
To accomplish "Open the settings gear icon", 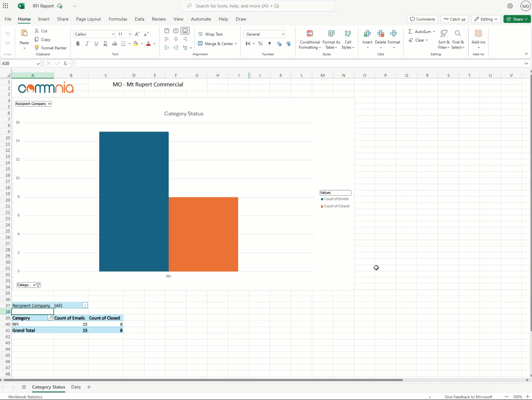I will pos(510,6).
